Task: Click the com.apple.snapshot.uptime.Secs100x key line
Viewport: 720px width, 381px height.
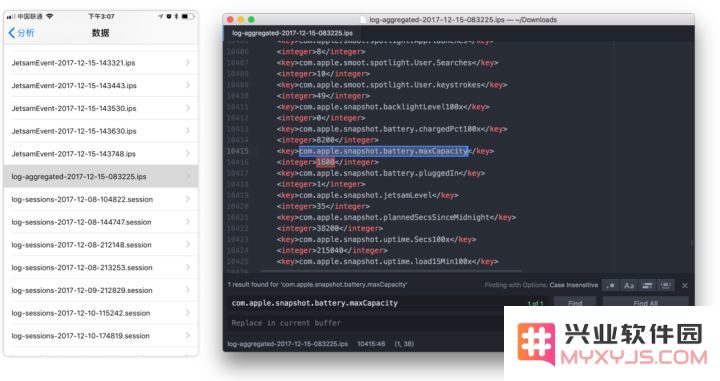Action: pos(376,239)
